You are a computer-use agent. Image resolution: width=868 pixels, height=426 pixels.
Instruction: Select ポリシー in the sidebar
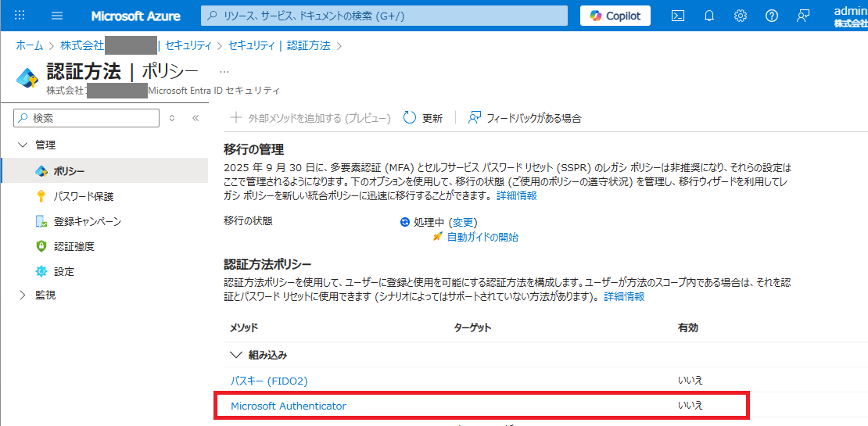point(106,171)
